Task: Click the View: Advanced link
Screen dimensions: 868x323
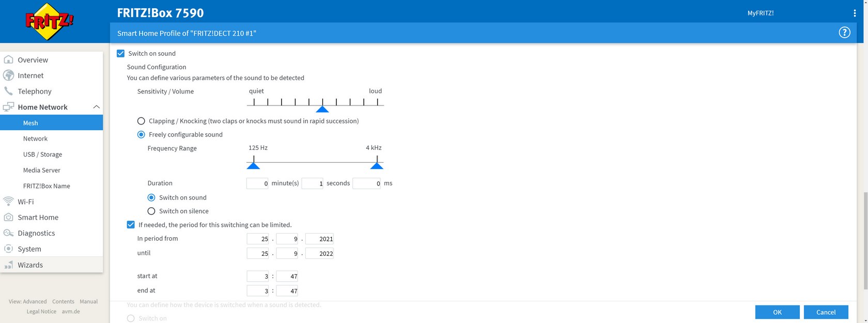Action: coord(27,301)
